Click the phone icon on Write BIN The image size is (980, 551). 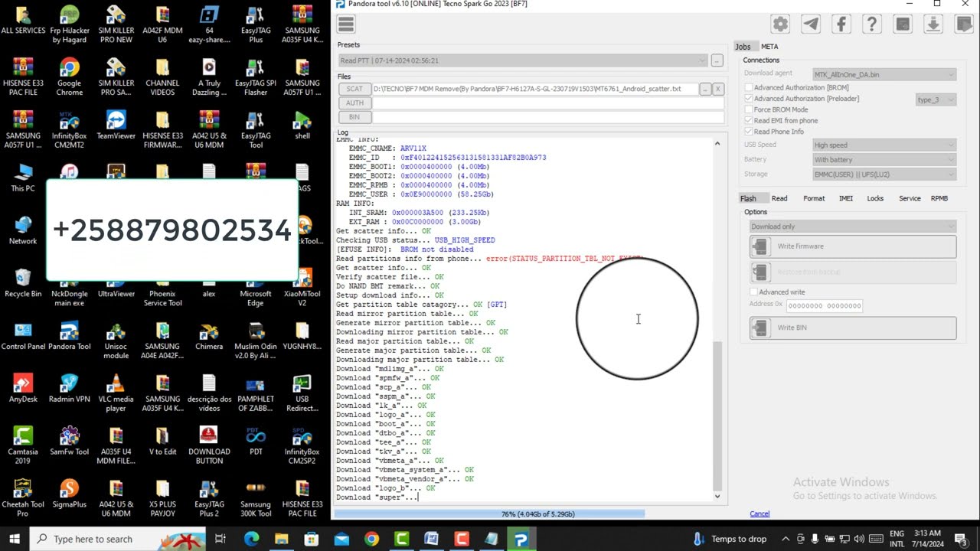(761, 328)
